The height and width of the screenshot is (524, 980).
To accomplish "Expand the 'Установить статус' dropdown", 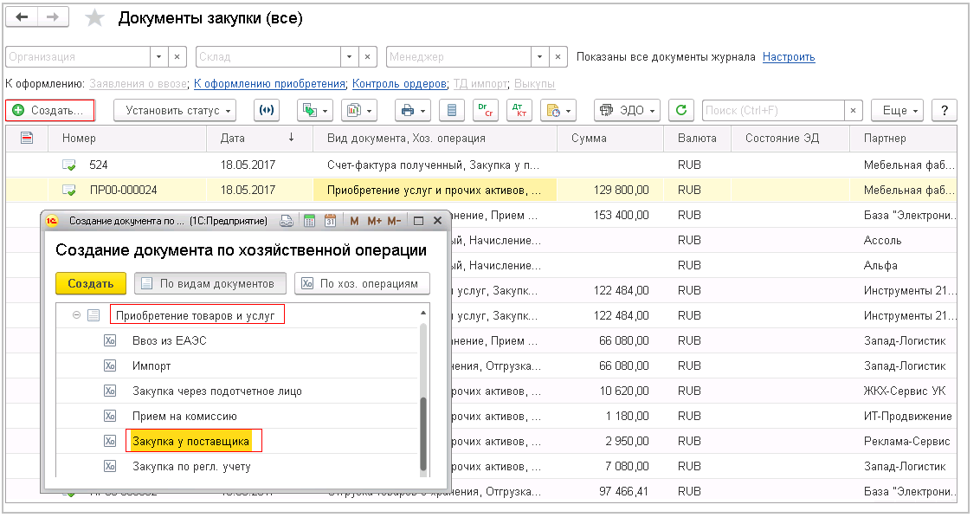I will click(x=175, y=111).
